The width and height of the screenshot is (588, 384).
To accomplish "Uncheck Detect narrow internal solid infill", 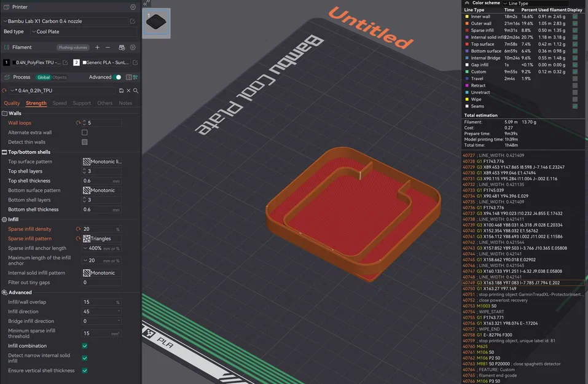I will click(85, 358).
